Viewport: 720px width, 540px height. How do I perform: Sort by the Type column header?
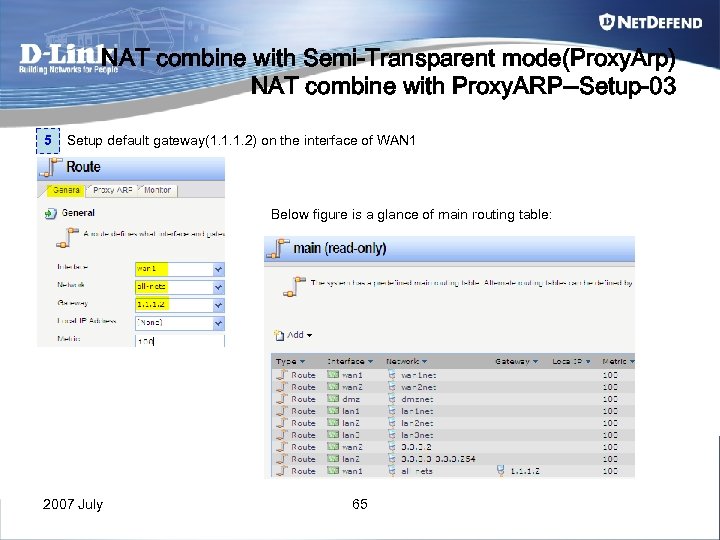point(290,361)
